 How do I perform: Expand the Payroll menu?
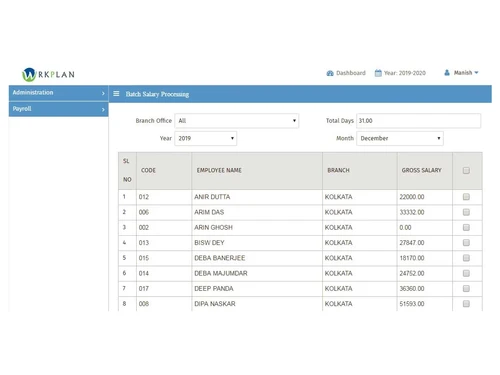pyautogui.click(x=59, y=109)
